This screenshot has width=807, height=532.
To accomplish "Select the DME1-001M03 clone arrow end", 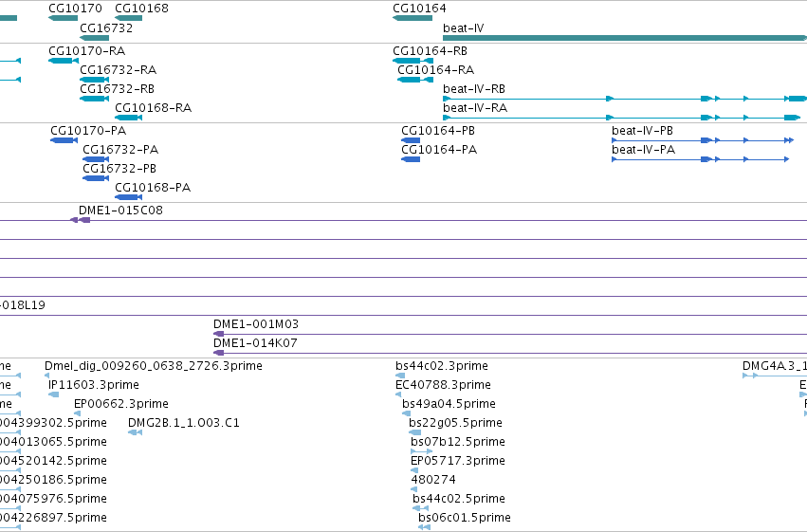I will [219, 334].
